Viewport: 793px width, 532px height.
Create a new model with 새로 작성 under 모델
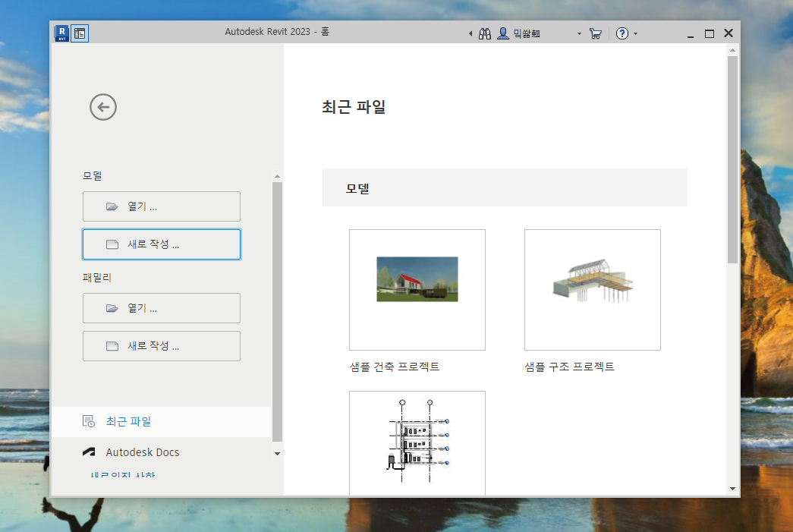162,244
